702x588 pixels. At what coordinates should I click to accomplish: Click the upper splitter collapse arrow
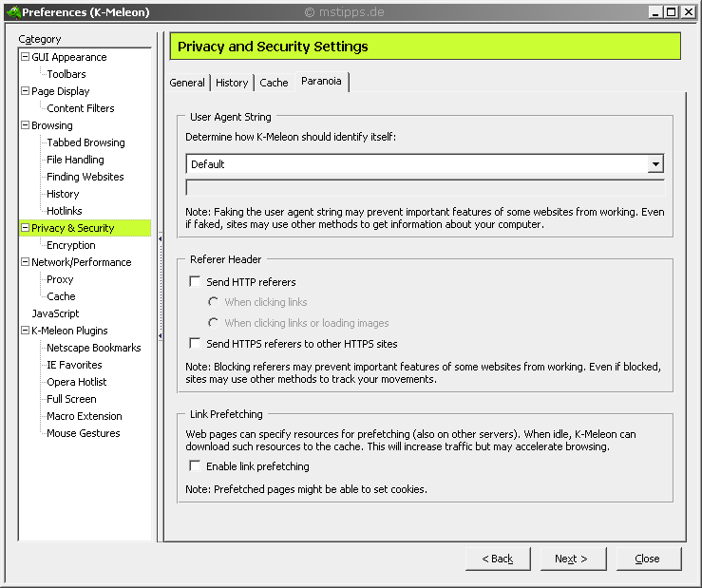coord(161,239)
